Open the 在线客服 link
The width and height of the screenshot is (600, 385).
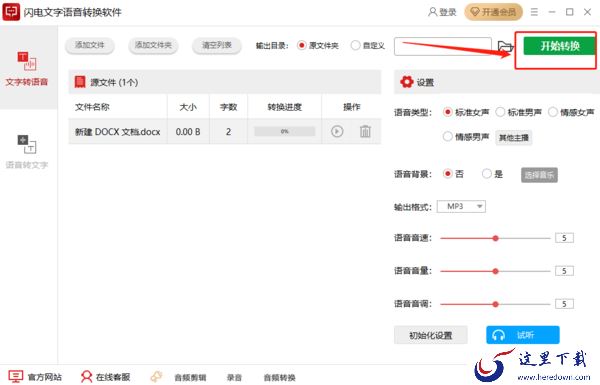(106, 377)
